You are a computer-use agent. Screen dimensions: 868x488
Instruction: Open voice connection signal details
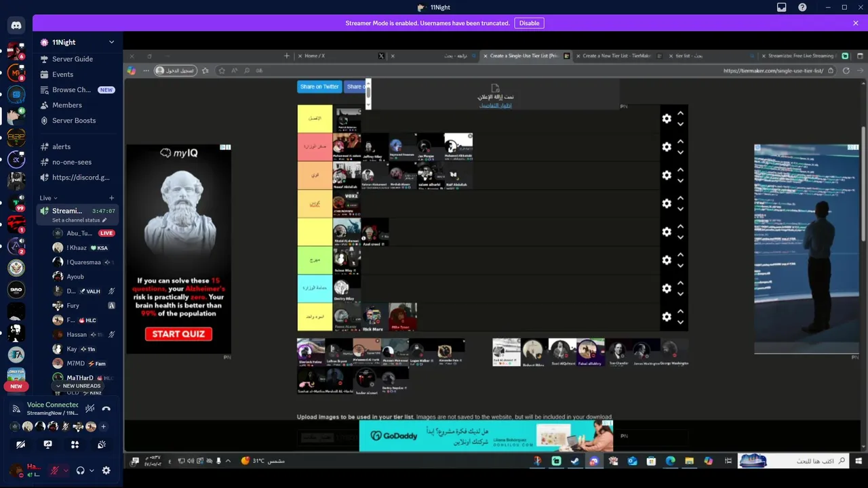[x=16, y=409]
